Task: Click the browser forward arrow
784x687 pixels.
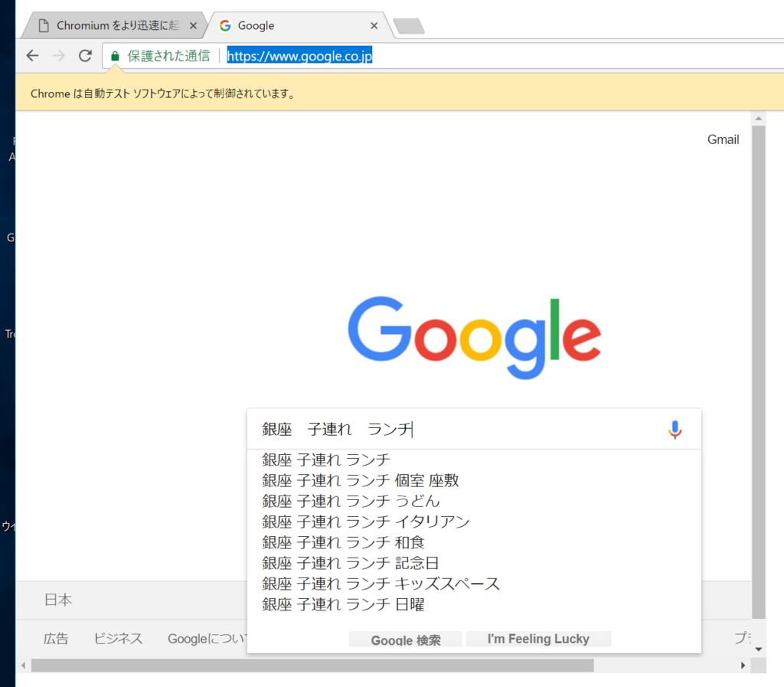Action: pos(59,55)
